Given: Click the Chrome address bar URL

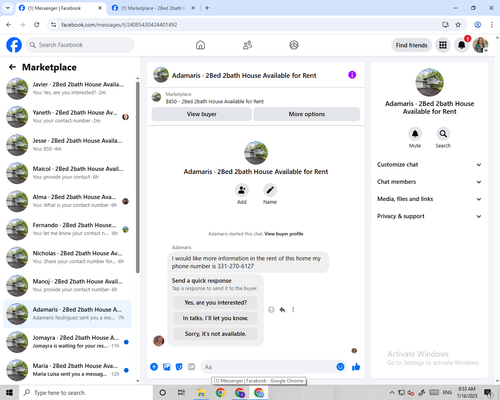Looking at the screenshot, I should click(119, 25).
